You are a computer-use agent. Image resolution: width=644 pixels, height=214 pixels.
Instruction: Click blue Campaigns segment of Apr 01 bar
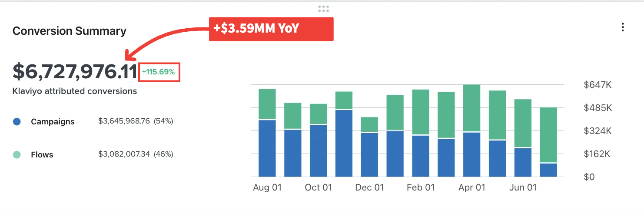[472, 155]
